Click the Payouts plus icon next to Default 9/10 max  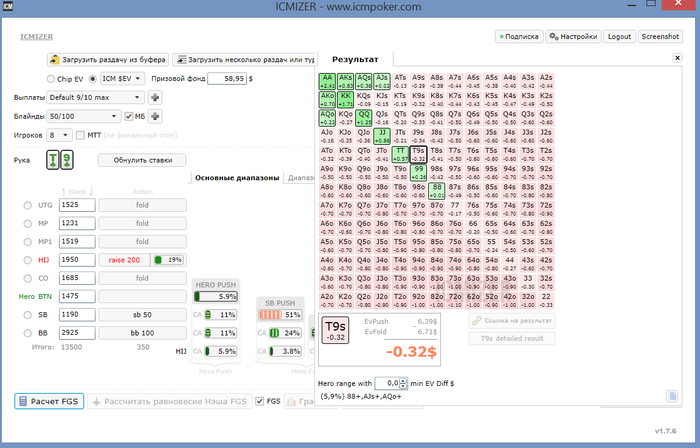click(155, 97)
